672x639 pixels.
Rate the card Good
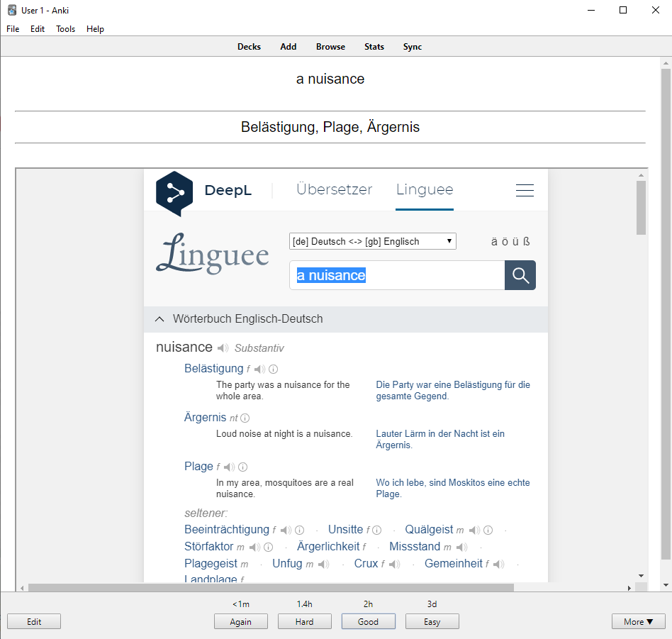[x=368, y=621]
